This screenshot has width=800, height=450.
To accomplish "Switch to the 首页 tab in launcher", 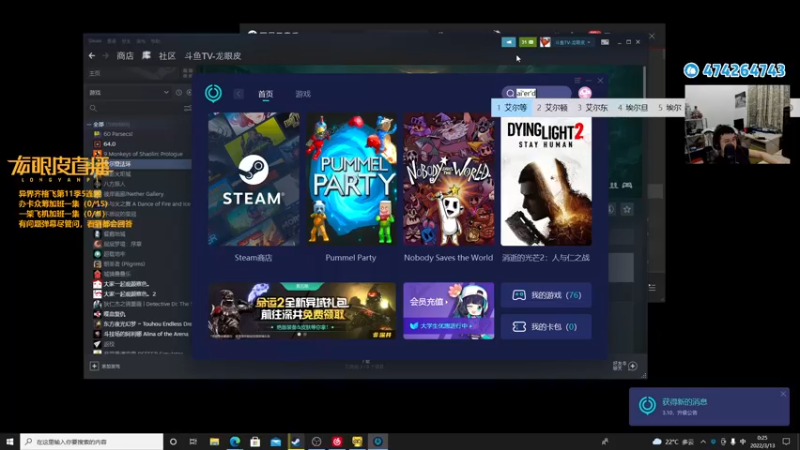I will 265,94.
